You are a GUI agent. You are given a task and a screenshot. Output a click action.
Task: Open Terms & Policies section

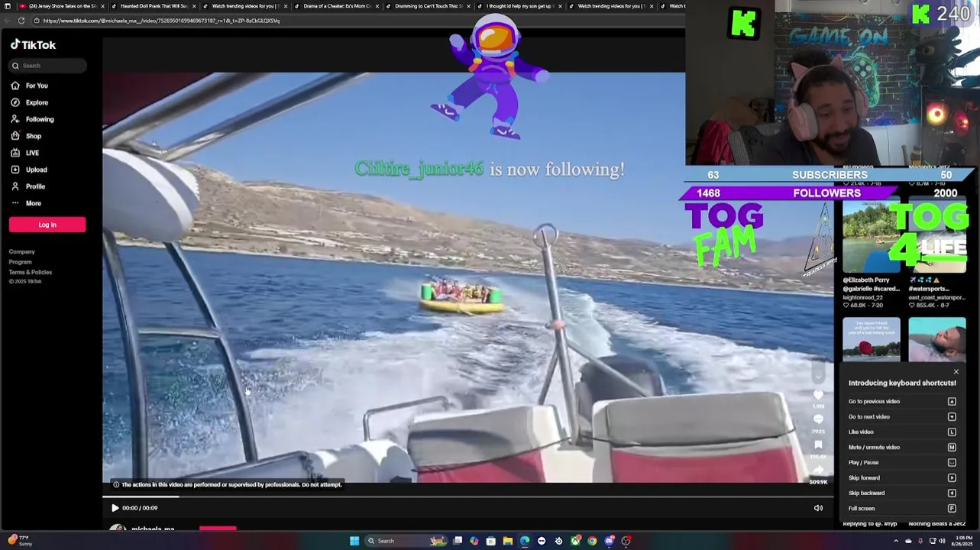tap(31, 272)
